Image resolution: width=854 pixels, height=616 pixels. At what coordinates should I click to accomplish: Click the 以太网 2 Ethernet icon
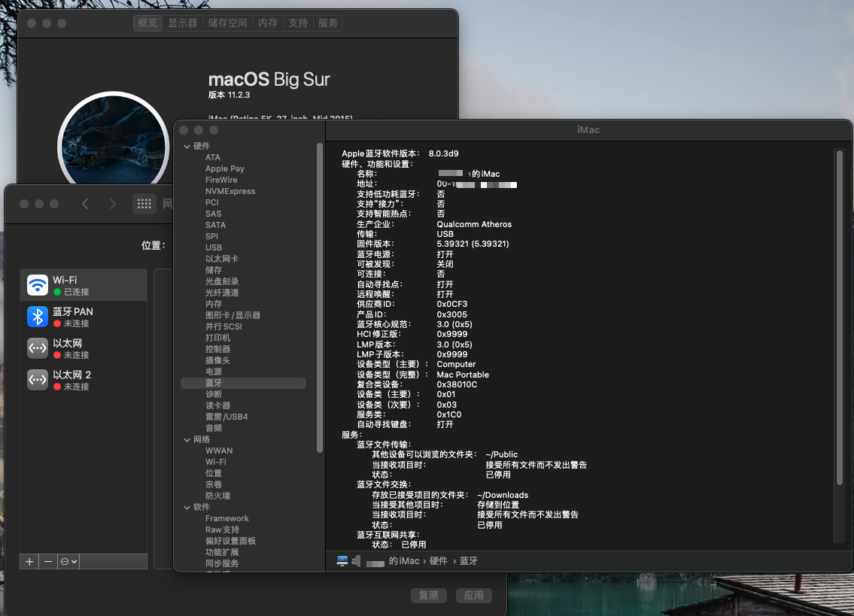pos(38,380)
